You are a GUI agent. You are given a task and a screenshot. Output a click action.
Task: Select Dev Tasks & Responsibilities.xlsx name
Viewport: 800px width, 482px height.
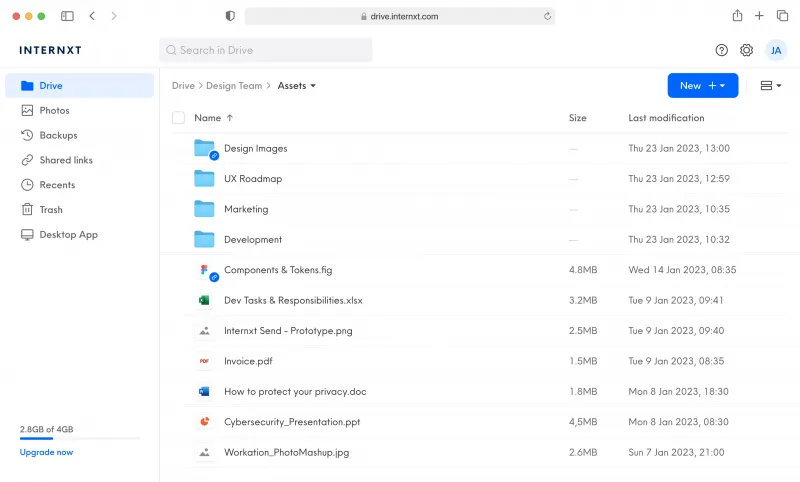(293, 300)
